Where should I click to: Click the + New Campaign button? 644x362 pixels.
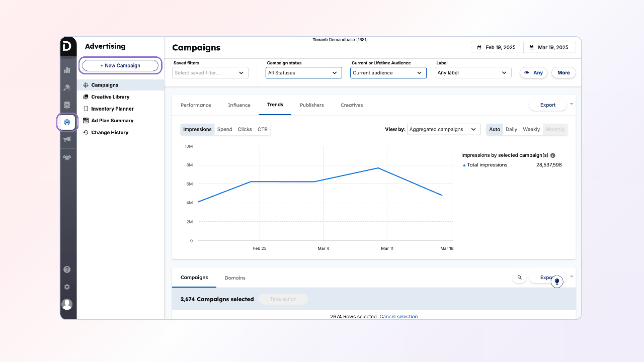(120, 65)
